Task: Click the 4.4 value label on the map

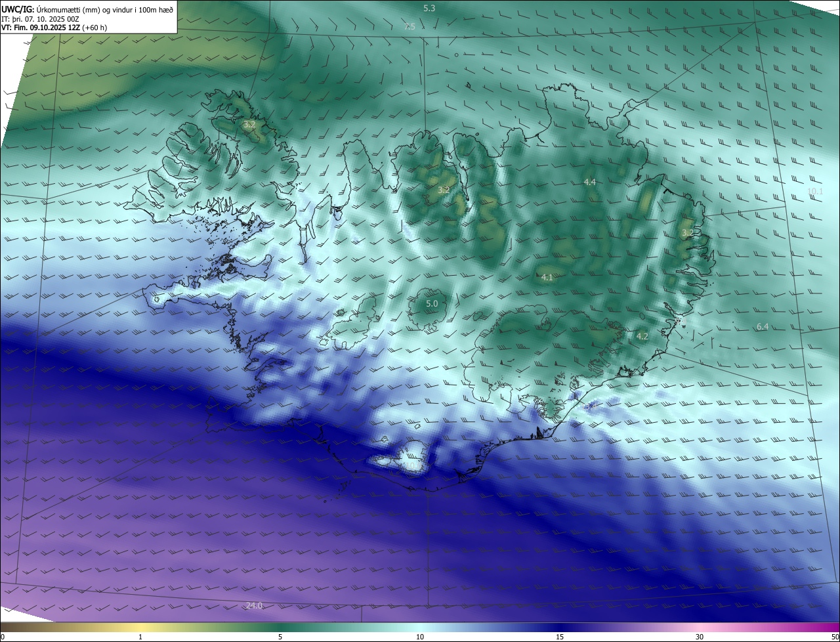Action: (589, 182)
